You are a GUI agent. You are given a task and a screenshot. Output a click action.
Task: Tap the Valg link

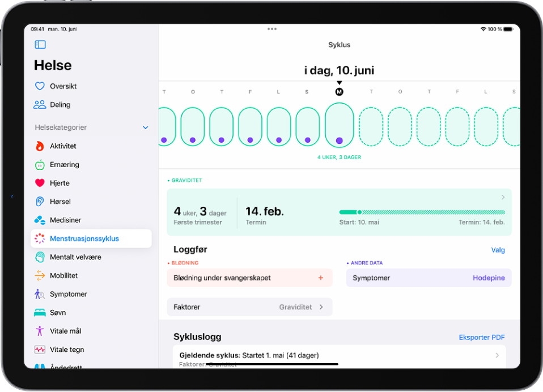[x=498, y=250]
